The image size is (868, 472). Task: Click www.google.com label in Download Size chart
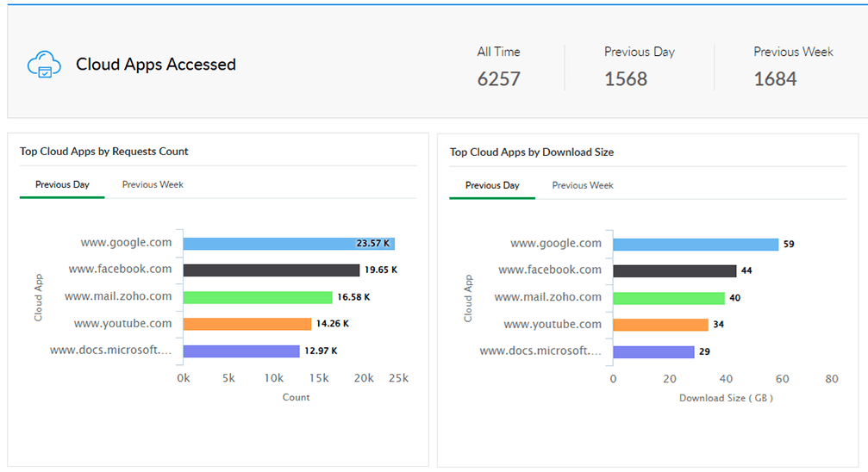click(x=556, y=244)
